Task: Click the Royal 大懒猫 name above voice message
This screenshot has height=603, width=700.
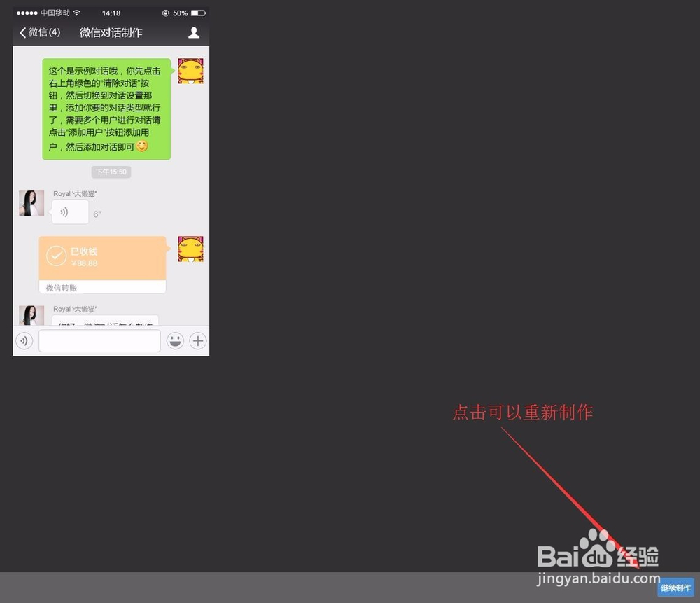Action: tap(75, 194)
